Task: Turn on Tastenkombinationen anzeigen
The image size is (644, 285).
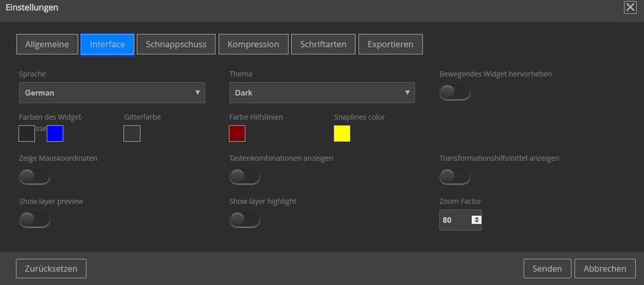Action: [245, 177]
